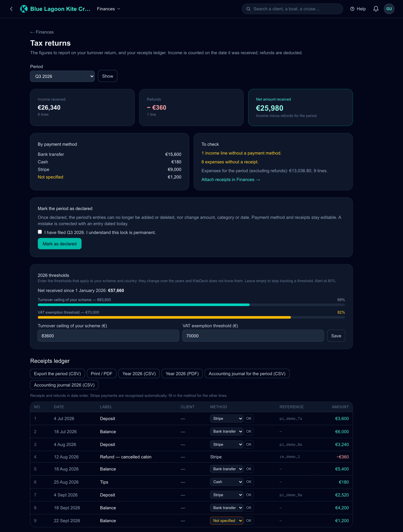403x532 pixels.
Task: Open the GU user avatar menu
Action: pos(389,9)
